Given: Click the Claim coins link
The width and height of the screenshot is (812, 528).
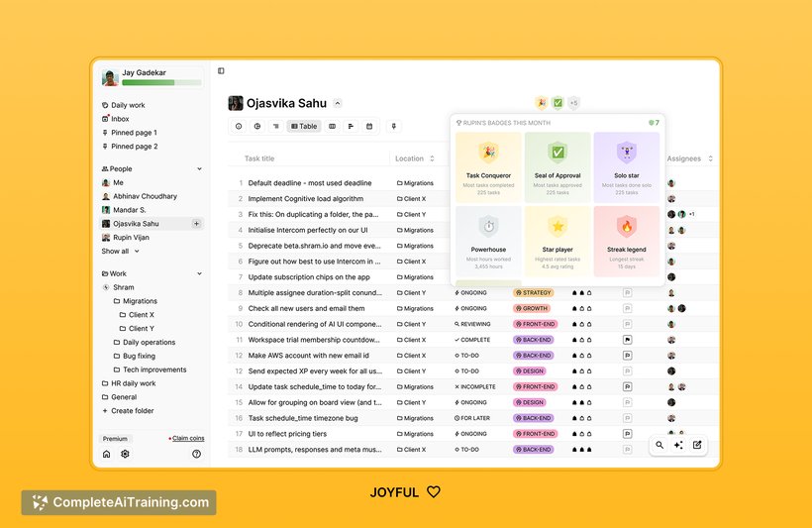Looking at the screenshot, I should coord(188,439).
